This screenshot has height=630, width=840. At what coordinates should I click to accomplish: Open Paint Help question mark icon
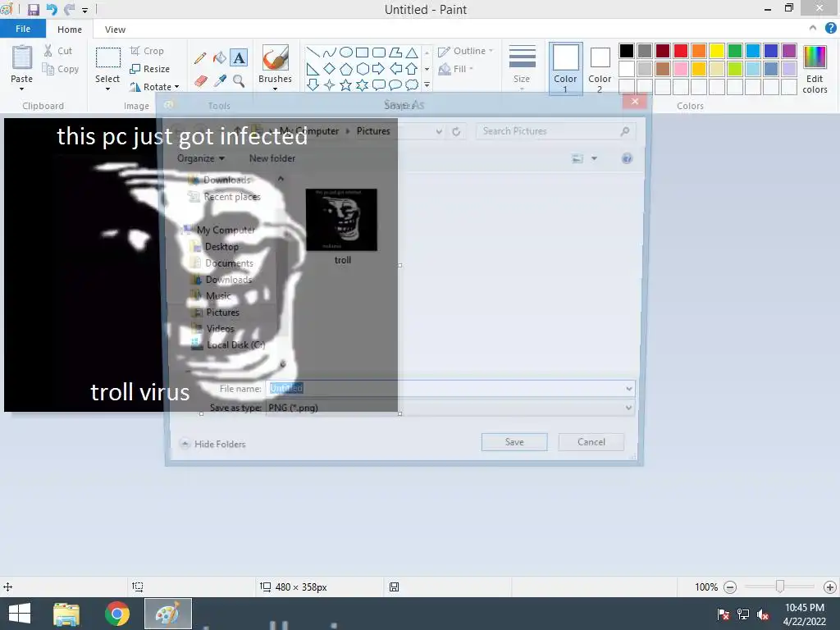pos(830,29)
